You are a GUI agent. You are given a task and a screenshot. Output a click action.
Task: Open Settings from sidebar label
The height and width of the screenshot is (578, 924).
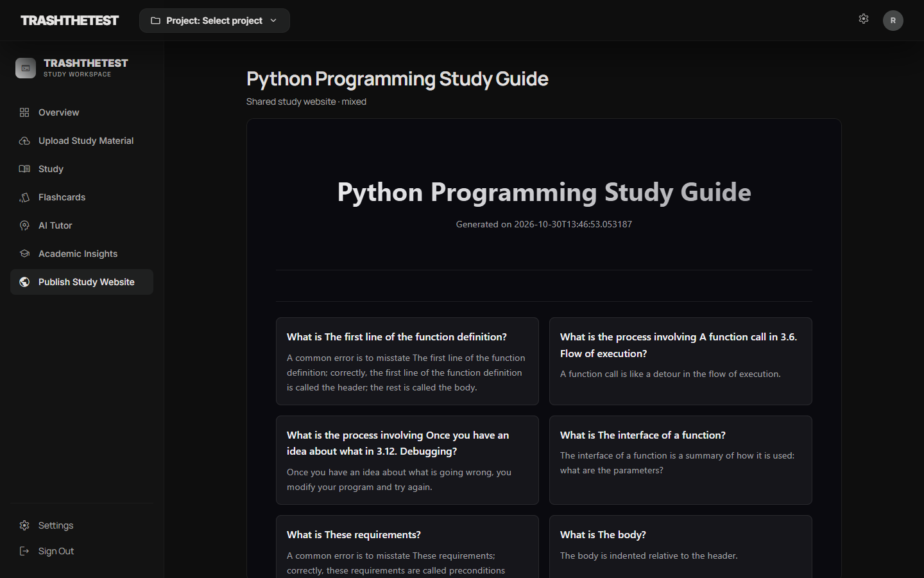click(56, 525)
